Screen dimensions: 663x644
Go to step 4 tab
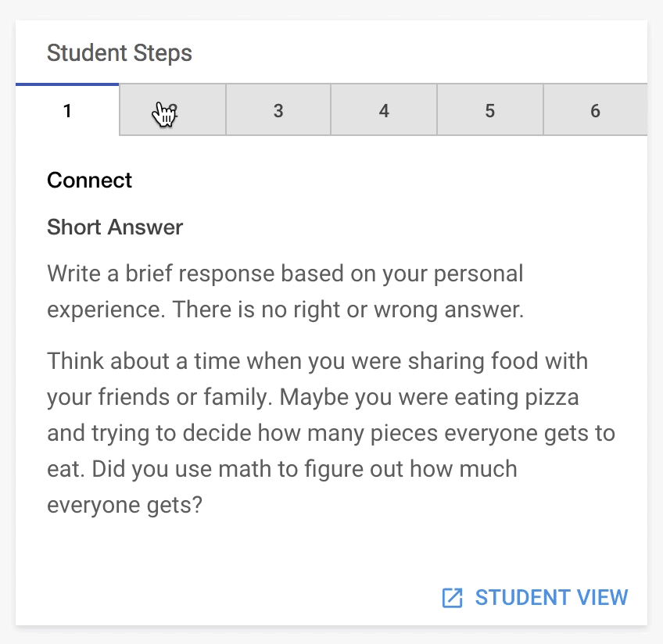click(x=384, y=110)
